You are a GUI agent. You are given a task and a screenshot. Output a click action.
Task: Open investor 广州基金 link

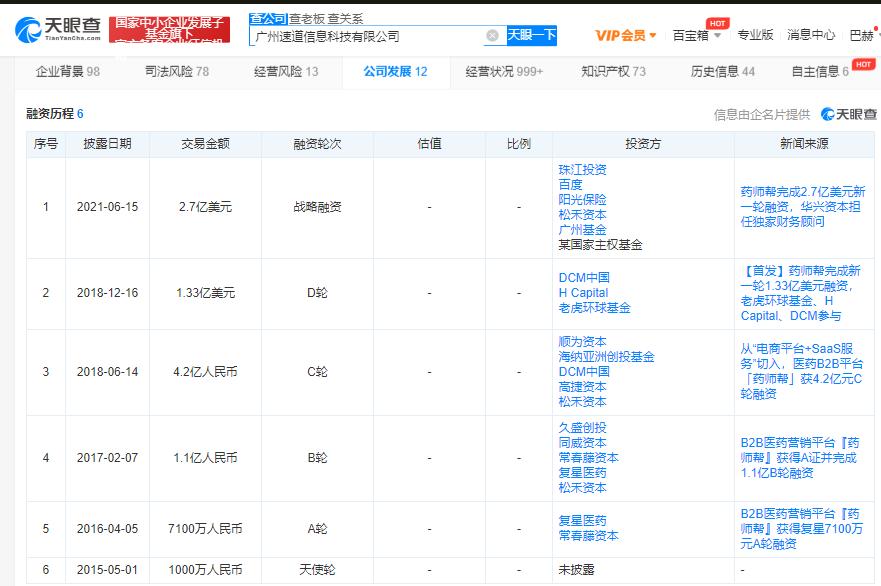[582, 230]
